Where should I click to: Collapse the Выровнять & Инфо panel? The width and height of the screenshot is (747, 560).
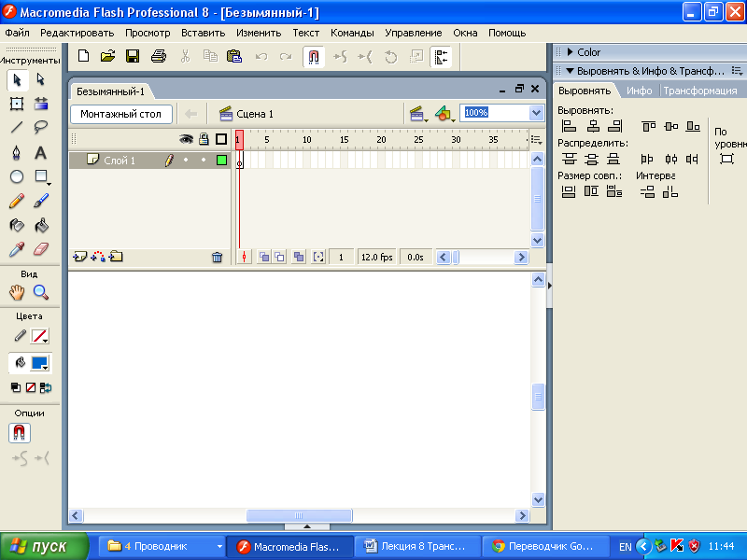571,71
